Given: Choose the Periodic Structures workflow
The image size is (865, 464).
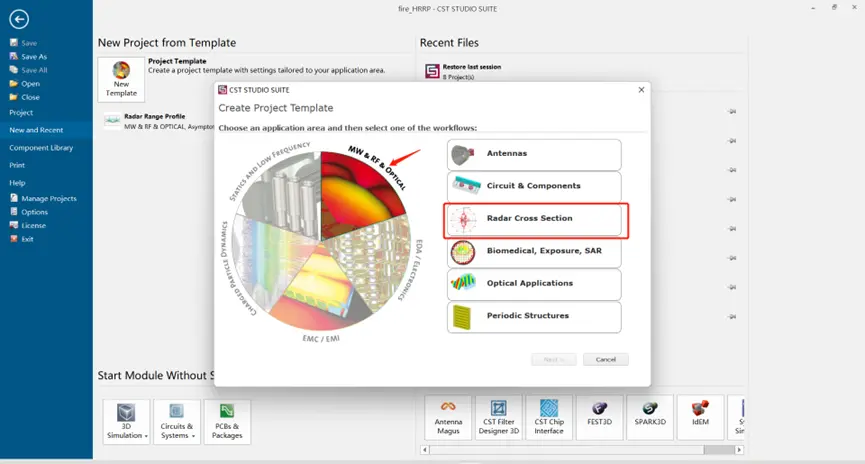Looking at the screenshot, I should point(534,317).
